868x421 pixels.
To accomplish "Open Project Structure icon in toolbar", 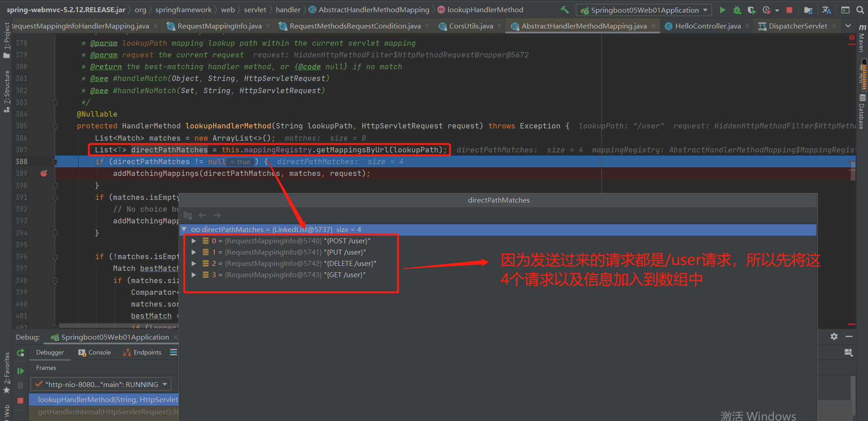I will (x=808, y=10).
